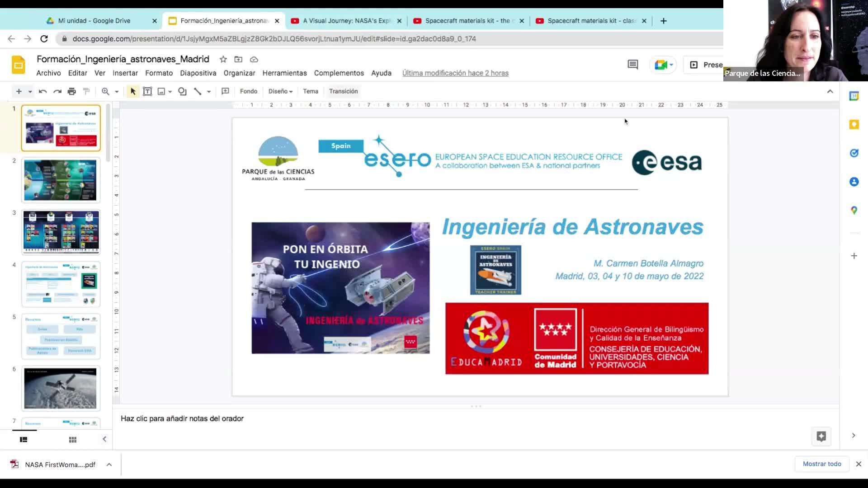Select slide 6 thumbnail
The width and height of the screenshot is (868, 488).
[61, 388]
